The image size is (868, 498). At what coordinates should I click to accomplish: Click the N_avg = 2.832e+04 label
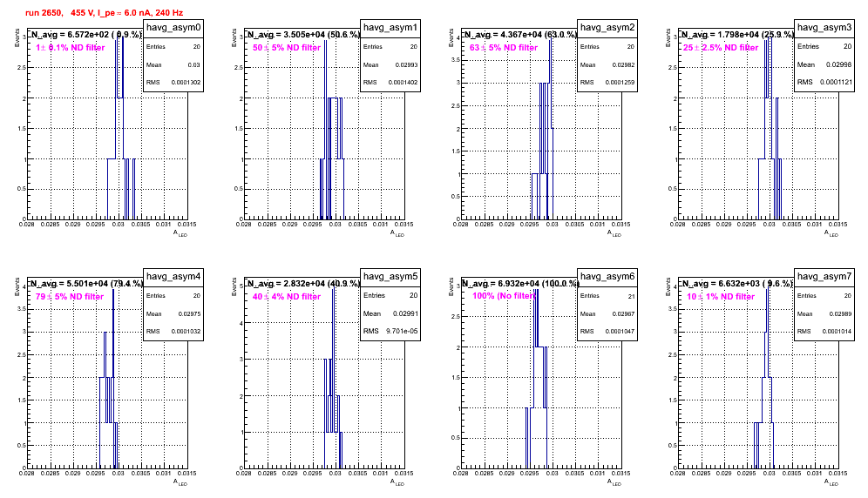(303, 284)
